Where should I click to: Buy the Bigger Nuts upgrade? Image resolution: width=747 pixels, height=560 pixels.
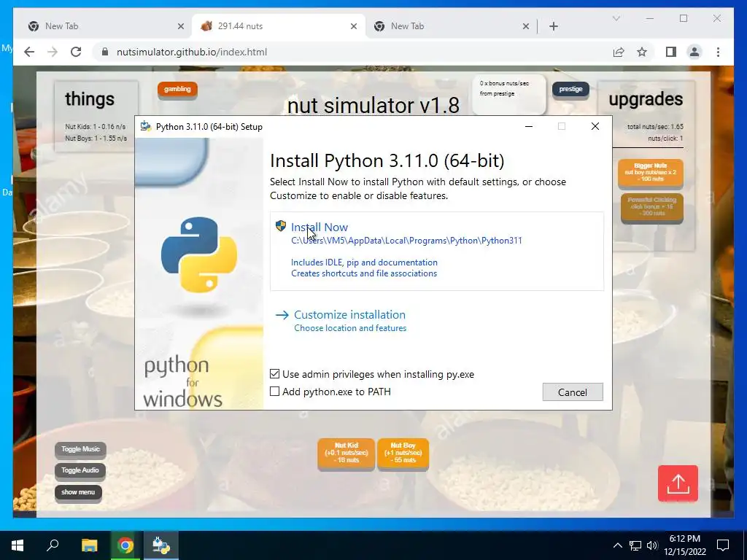point(651,172)
